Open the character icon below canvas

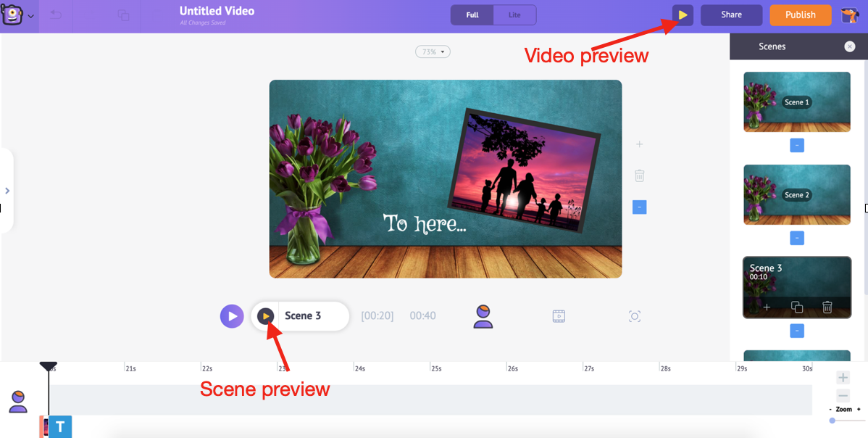[x=483, y=316]
